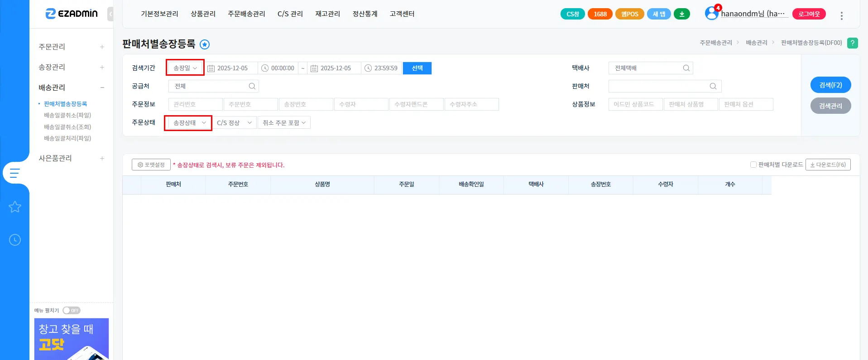Go to 배송일괄취소(파일) in sidebar
The image size is (868, 360).
click(x=67, y=115)
